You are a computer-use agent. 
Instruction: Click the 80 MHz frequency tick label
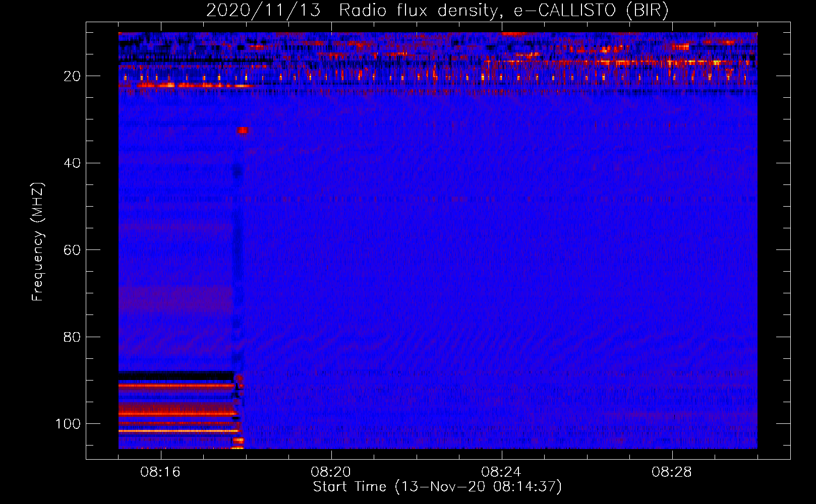72,337
